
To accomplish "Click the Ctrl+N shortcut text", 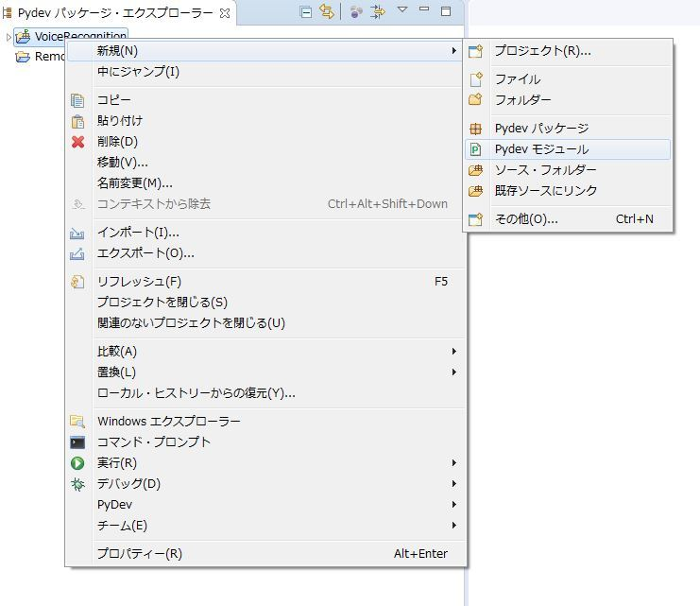I will point(635,219).
